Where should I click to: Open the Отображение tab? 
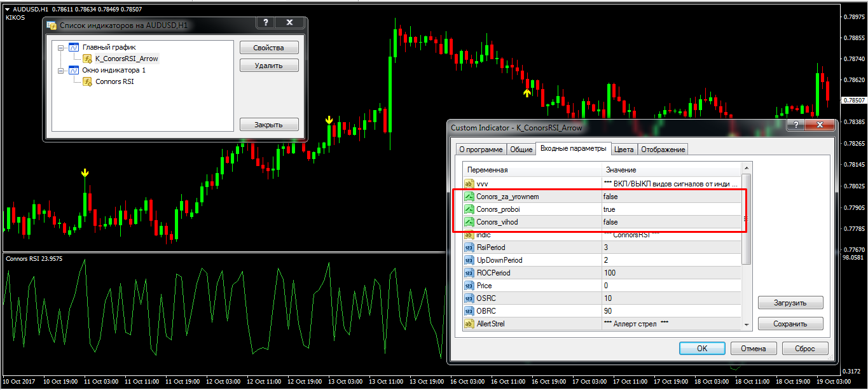(x=663, y=150)
